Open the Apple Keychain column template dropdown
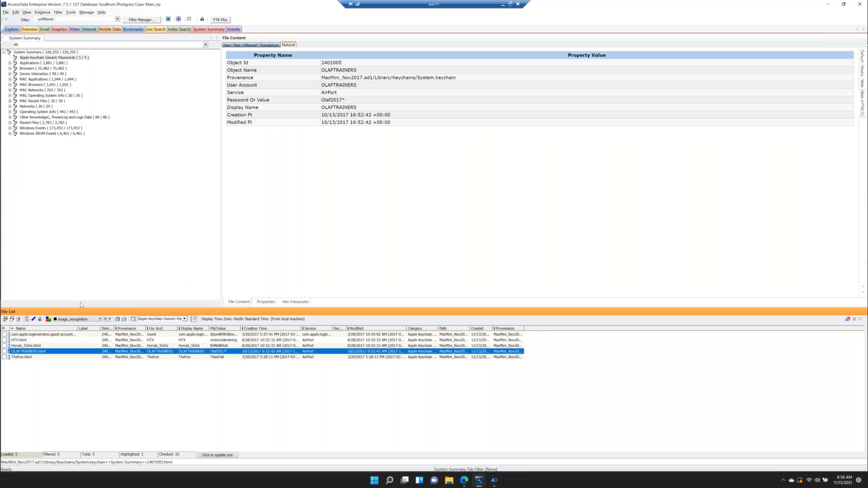 tap(184, 319)
